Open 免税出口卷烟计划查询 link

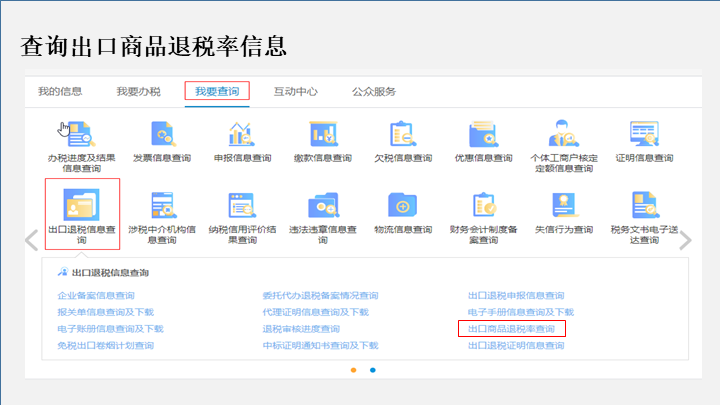click(x=106, y=345)
